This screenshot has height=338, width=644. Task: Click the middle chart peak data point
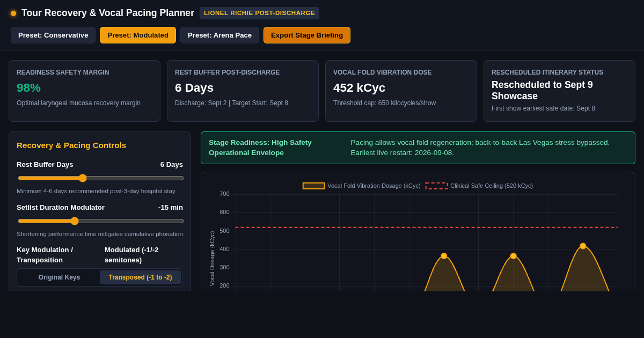[513, 256]
